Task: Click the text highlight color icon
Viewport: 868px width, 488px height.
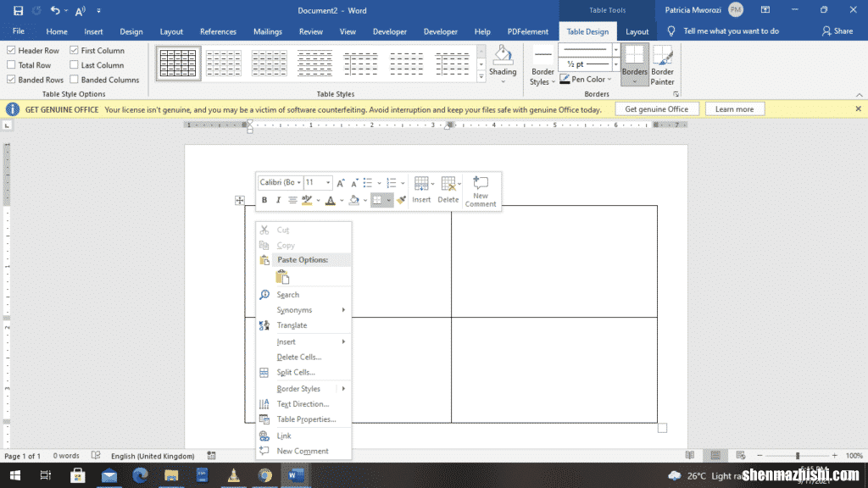Action: pyautogui.click(x=307, y=200)
